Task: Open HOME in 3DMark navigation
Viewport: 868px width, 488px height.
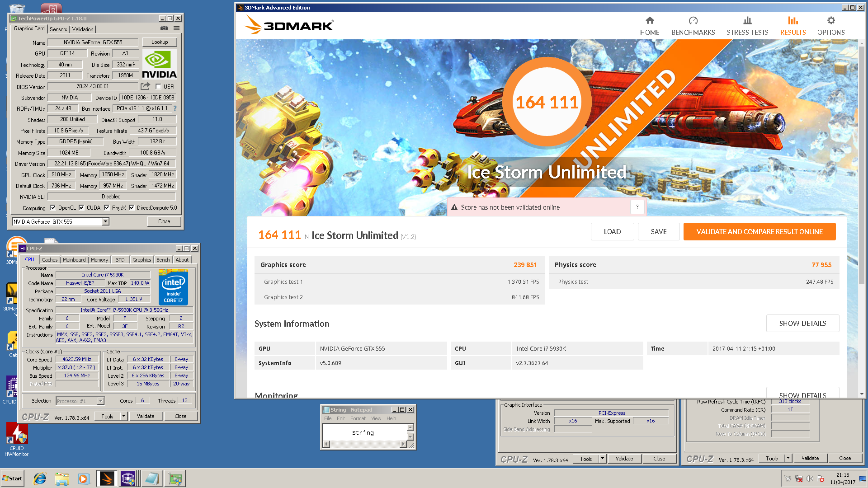Action: pyautogui.click(x=650, y=26)
